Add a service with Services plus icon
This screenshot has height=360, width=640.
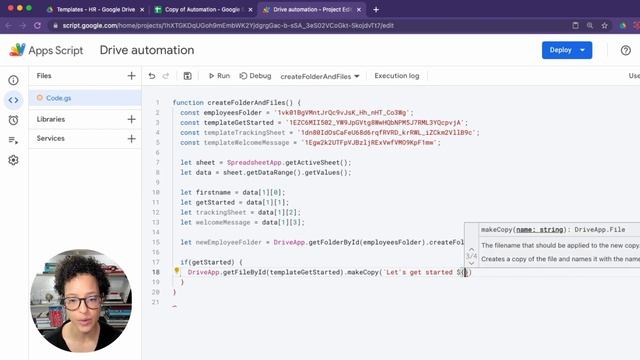tap(131, 139)
